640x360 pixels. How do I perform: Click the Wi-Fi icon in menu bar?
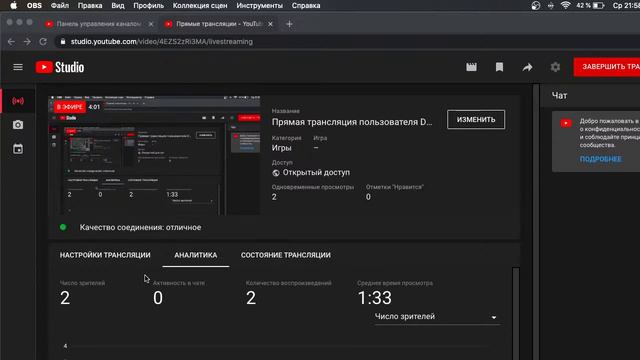tap(565, 5)
